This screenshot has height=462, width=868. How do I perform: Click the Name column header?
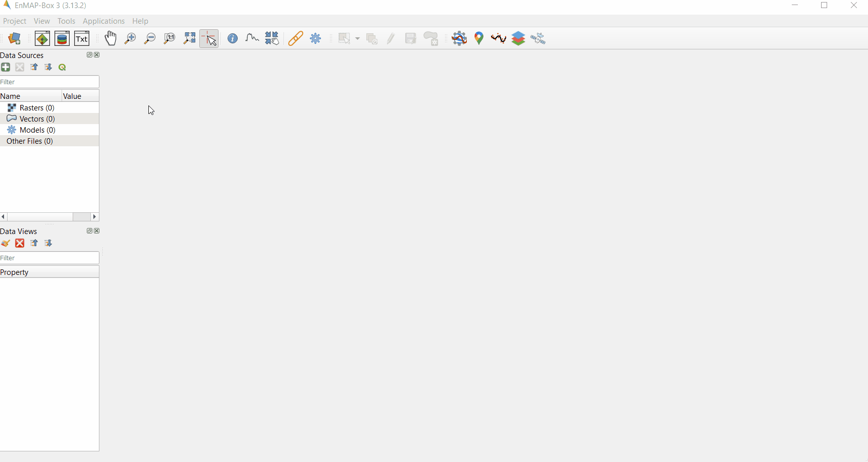(x=30, y=96)
